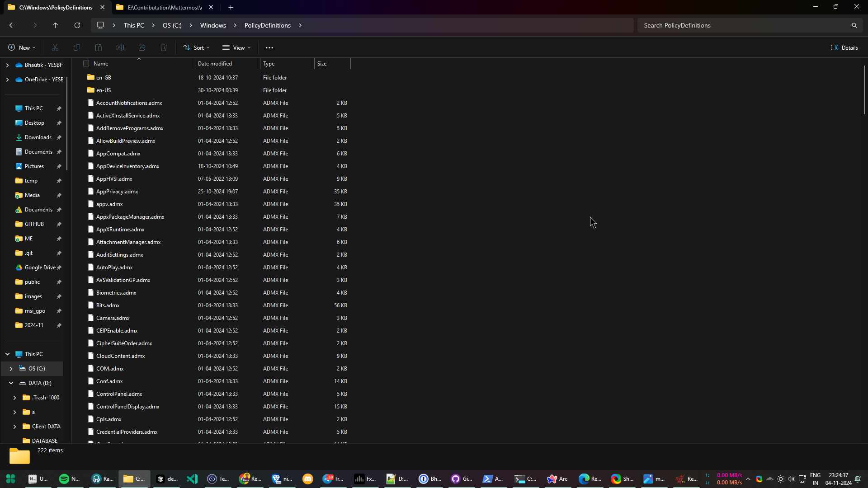Image resolution: width=868 pixels, height=488 pixels.
Task: Navigate to Windows via the breadcrumb
Action: point(213,25)
